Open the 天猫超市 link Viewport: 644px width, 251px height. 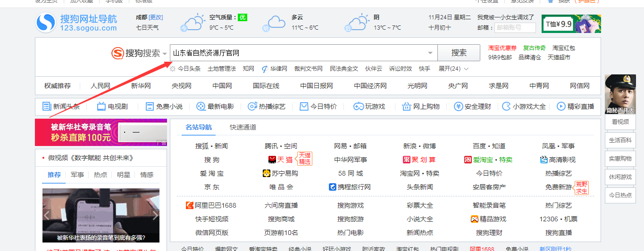point(559,57)
